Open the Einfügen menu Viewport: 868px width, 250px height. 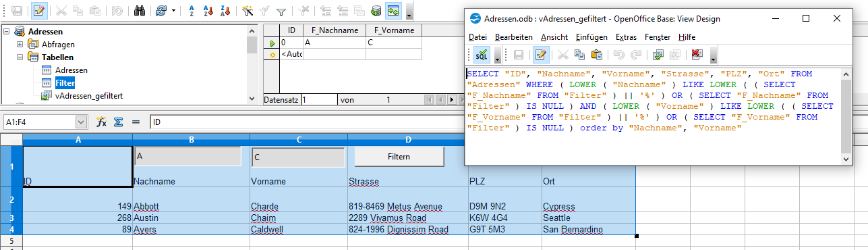pos(591,37)
